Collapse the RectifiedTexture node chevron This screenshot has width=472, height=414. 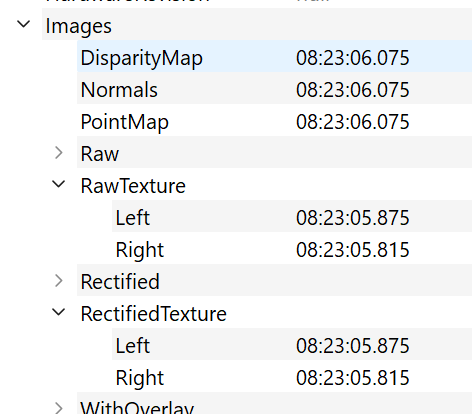coord(59,312)
